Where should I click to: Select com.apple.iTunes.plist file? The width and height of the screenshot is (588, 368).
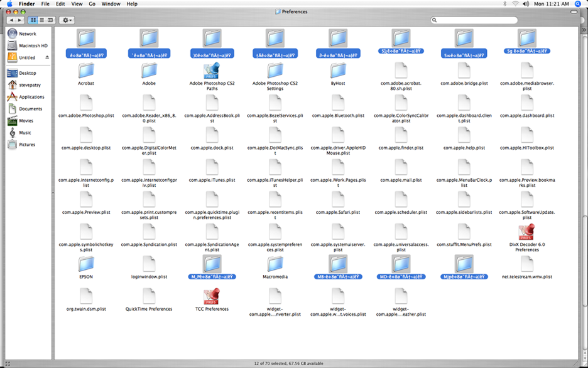pyautogui.click(x=212, y=168)
